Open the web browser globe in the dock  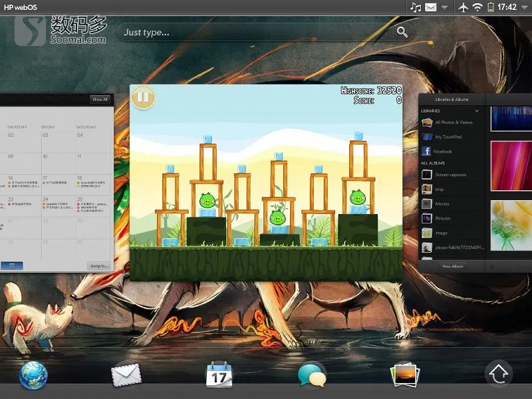pyautogui.click(x=33, y=374)
